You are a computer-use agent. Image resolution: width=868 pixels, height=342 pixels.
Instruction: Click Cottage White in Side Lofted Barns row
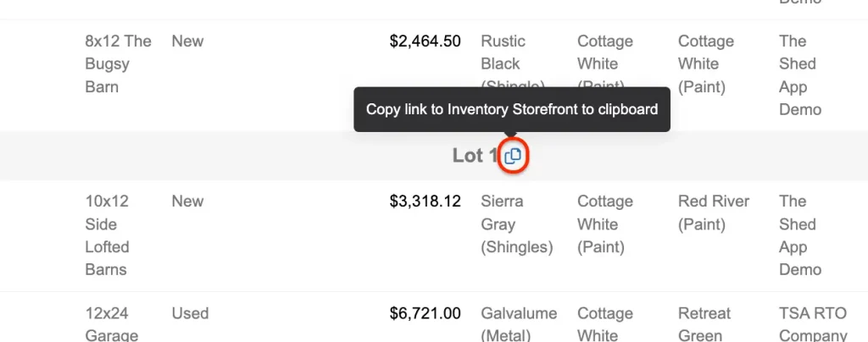[604, 224]
